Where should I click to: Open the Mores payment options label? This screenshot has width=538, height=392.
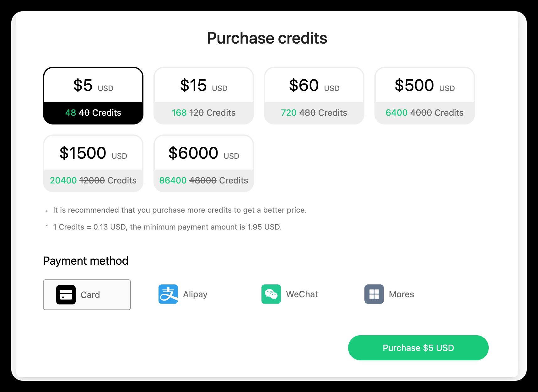(401, 294)
